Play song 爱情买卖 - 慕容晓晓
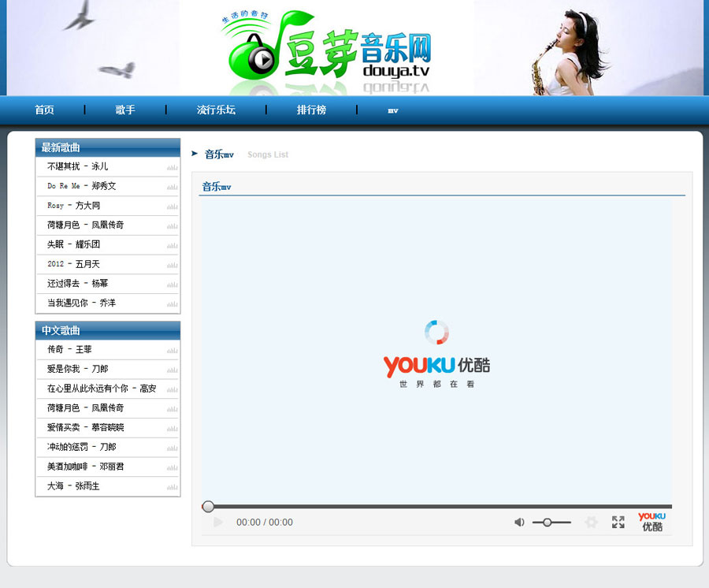Screen dimensions: 709x588 pyautogui.click(x=85, y=427)
